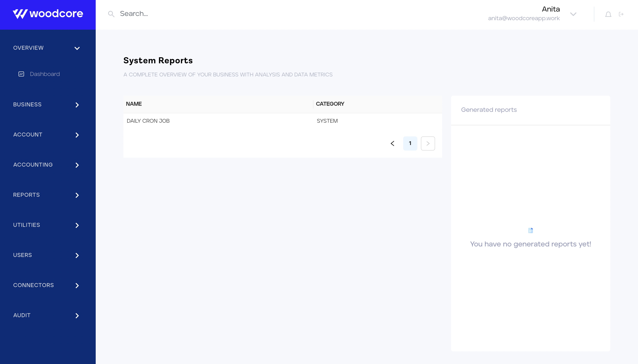Expand the Utilities sidebar section

point(77,225)
